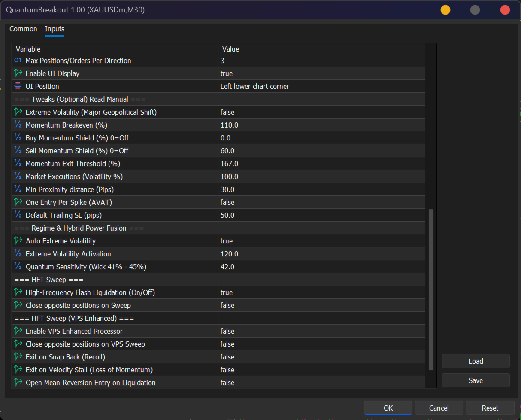Toggle the Enable UI Display true value

(321, 73)
